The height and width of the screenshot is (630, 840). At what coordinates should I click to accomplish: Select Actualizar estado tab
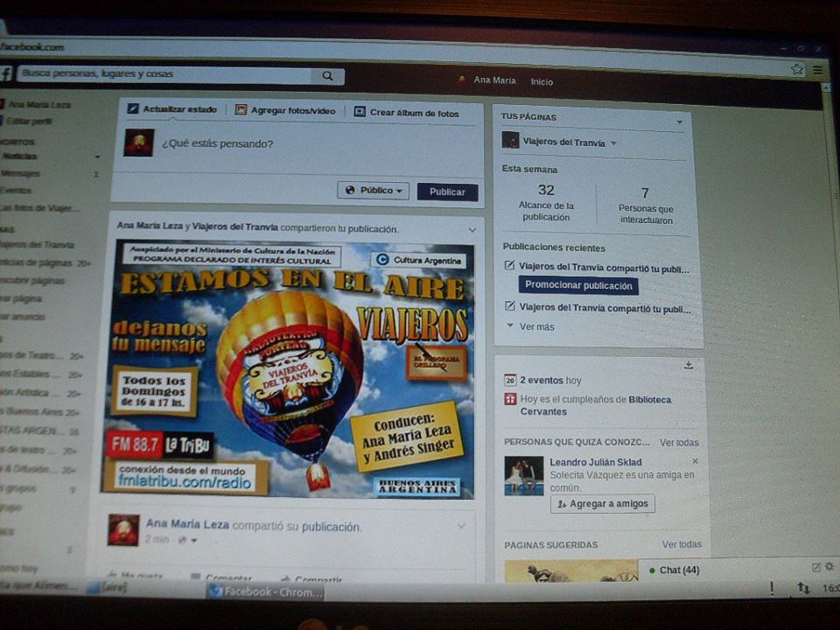tap(172, 108)
